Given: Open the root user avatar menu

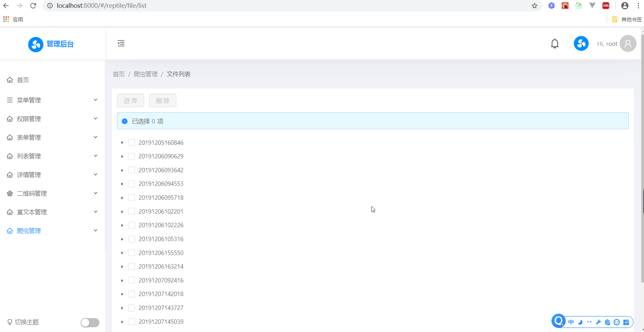Looking at the screenshot, I should click(x=628, y=43).
